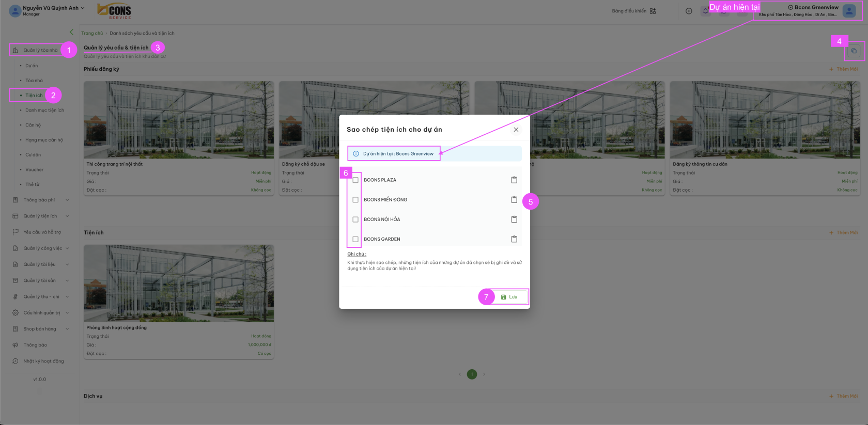Click the plus circle icon in header
This screenshot has width=868, height=425.
(x=689, y=11)
